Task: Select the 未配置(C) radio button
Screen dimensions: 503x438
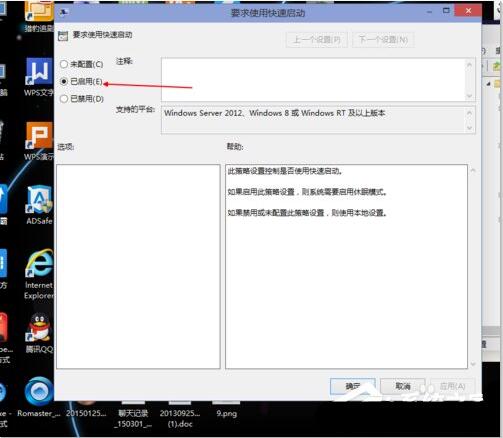Action: pyautogui.click(x=64, y=64)
